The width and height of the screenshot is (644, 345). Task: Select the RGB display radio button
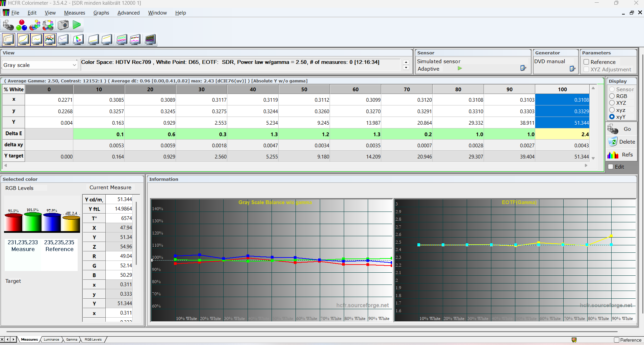pos(612,96)
